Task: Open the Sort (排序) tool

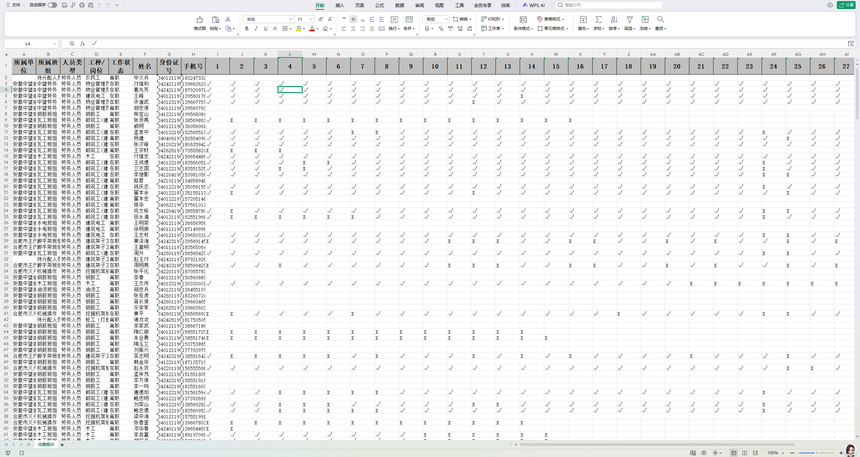Action: click(614, 20)
